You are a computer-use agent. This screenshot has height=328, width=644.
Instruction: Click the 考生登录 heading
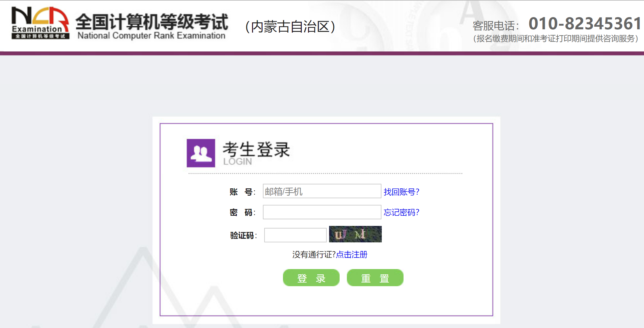point(256,149)
